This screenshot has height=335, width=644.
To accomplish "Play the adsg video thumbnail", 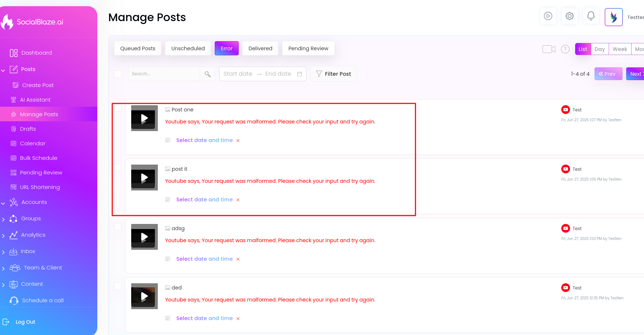I will click(x=144, y=237).
